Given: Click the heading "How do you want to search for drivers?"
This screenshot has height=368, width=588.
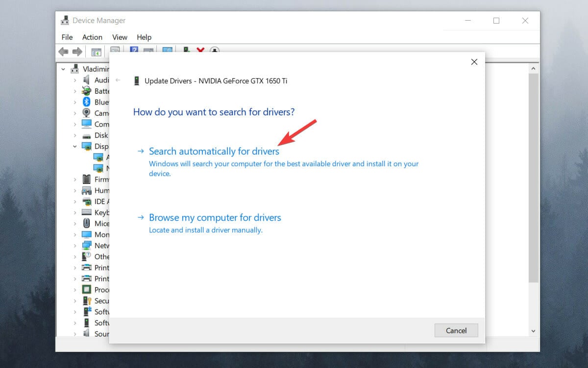Looking at the screenshot, I should tap(214, 112).
